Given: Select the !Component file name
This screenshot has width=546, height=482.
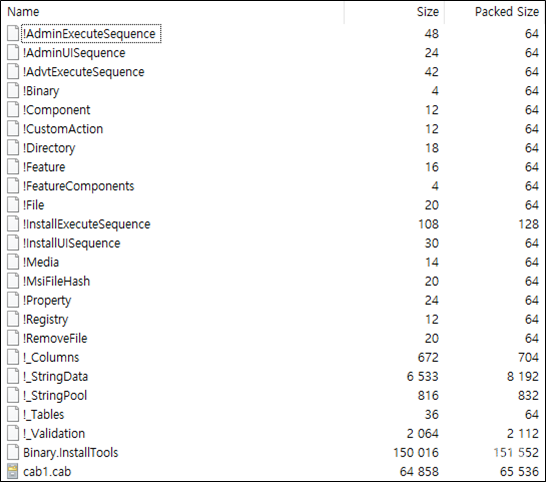Looking at the screenshot, I should point(56,110).
